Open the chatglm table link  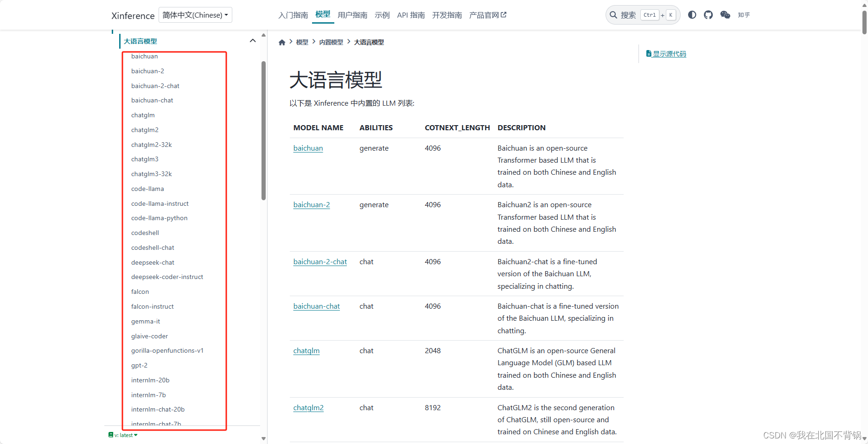tap(306, 351)
